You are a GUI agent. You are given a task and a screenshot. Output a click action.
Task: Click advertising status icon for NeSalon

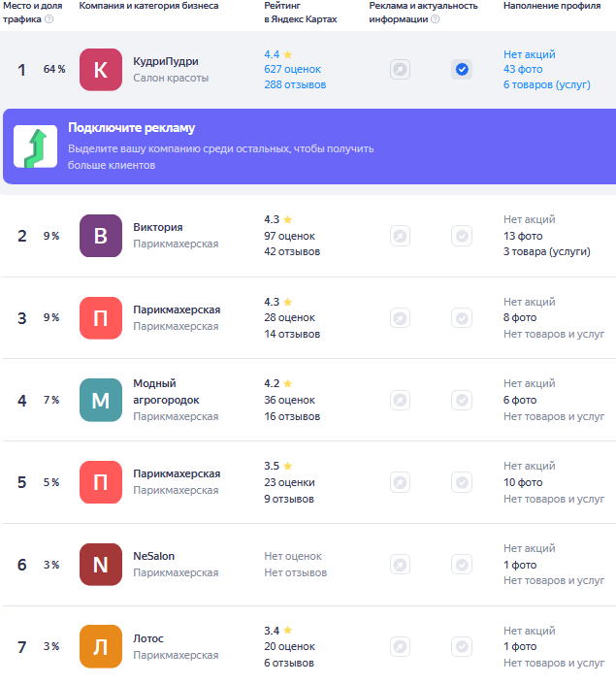point(400,565)
